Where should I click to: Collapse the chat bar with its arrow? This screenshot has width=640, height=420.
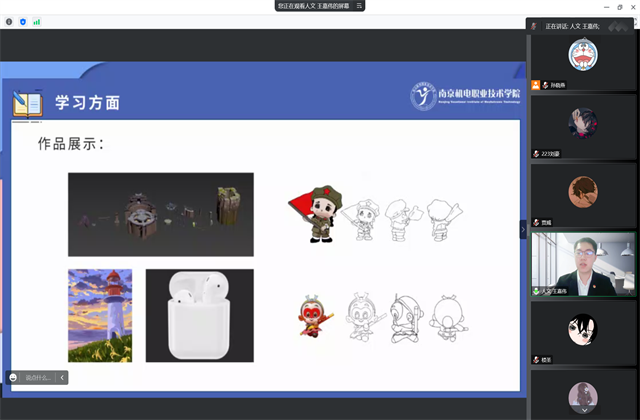pyautogui.click(x=62, y=377)
